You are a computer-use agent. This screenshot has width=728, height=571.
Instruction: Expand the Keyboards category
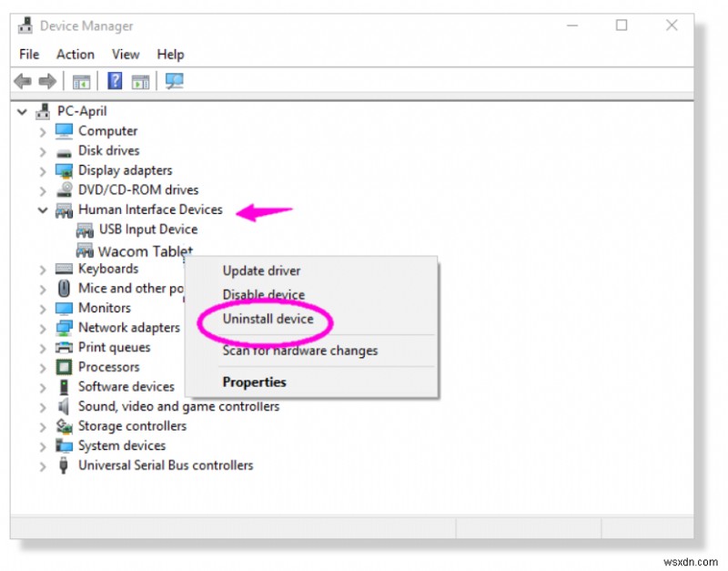click(x=42, y=269)
